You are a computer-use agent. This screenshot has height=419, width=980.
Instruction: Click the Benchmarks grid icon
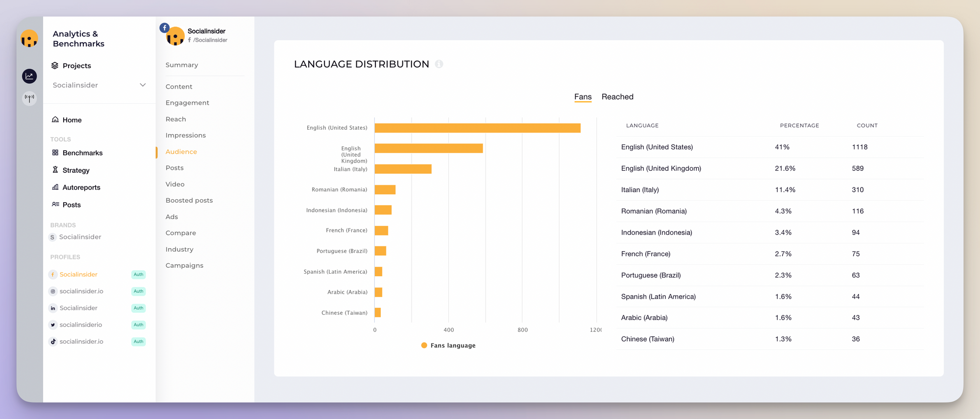55,153
